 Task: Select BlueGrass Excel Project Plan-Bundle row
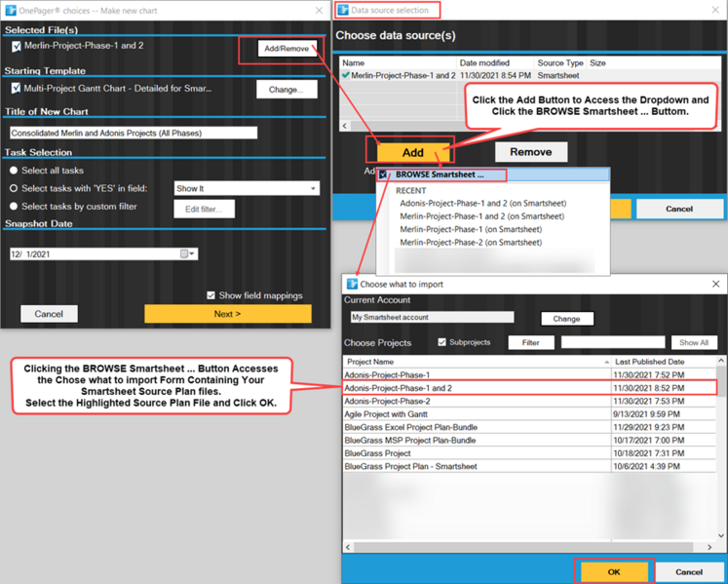tap(529, 427)
